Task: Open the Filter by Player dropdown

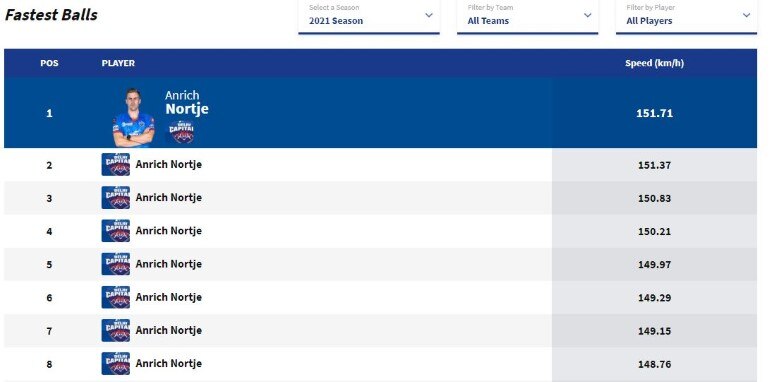Action: coord(686,17)
